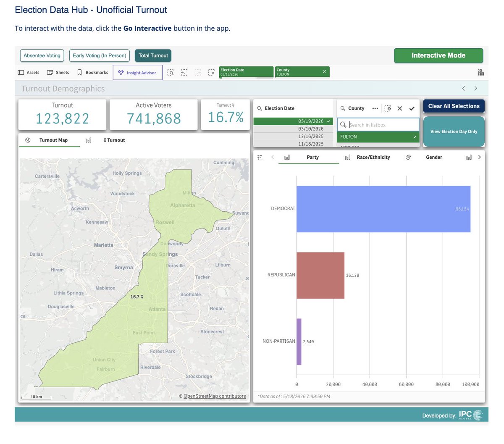The height and width of the screenshot is (444, 504).
Task: Select election date 11/18/2025
Action: pyautogui.click(x=293, y=144)
